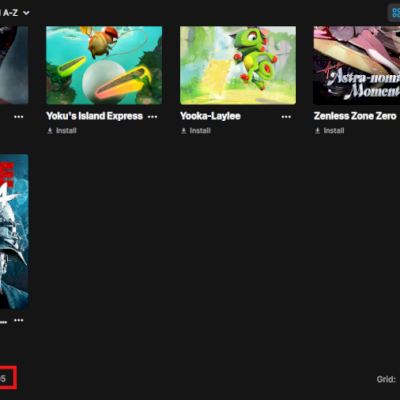Open the A-Z sort order dropdown
Screen dimensions: 400x400
15,13
